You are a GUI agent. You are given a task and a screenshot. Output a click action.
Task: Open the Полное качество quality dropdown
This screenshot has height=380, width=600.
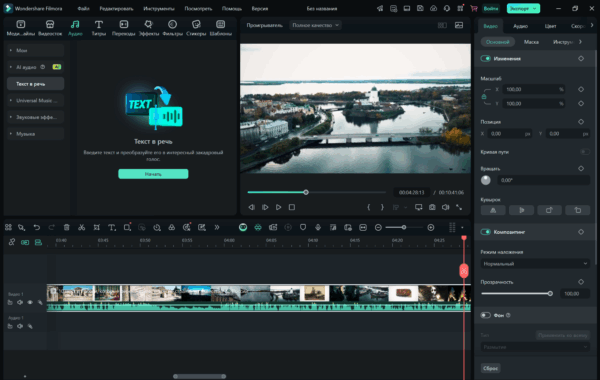click(315, 25)
